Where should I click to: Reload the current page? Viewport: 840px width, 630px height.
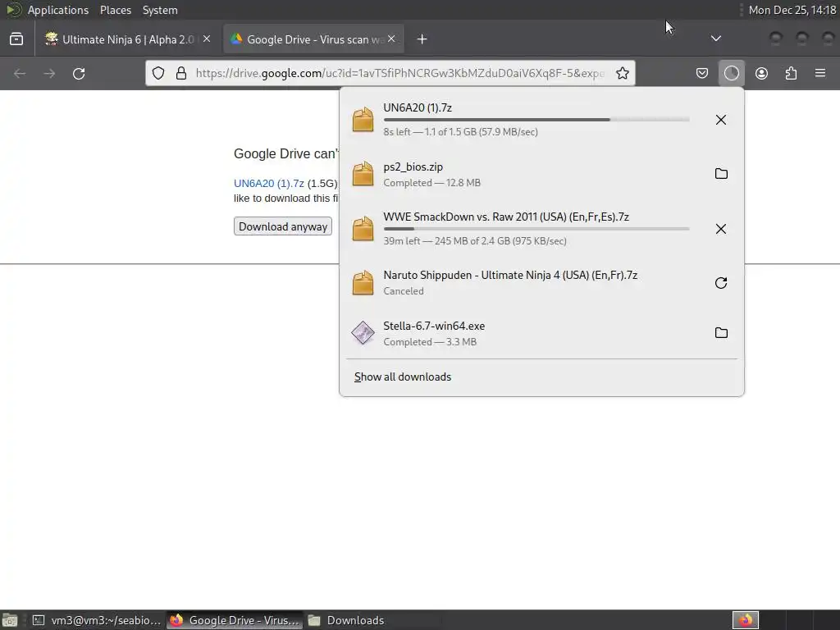point(79,73)
